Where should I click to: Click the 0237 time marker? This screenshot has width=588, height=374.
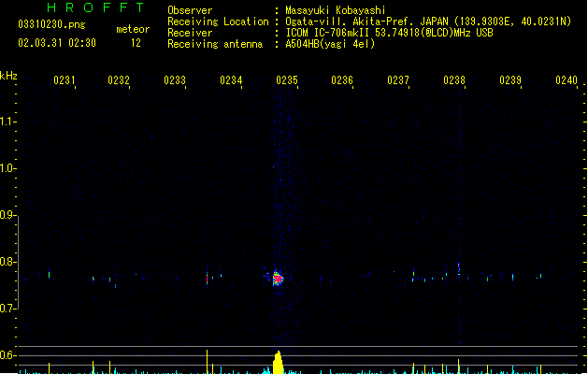[398, 80]
